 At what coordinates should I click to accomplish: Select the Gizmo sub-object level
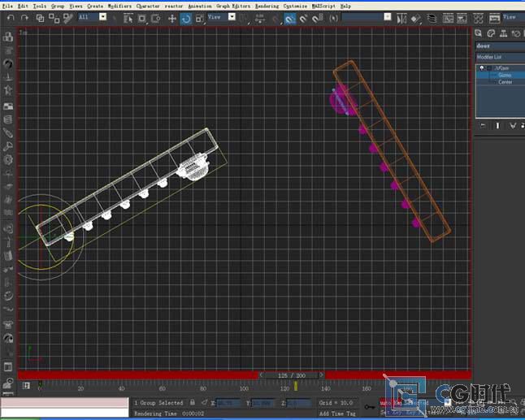click(x=505, y=75)
